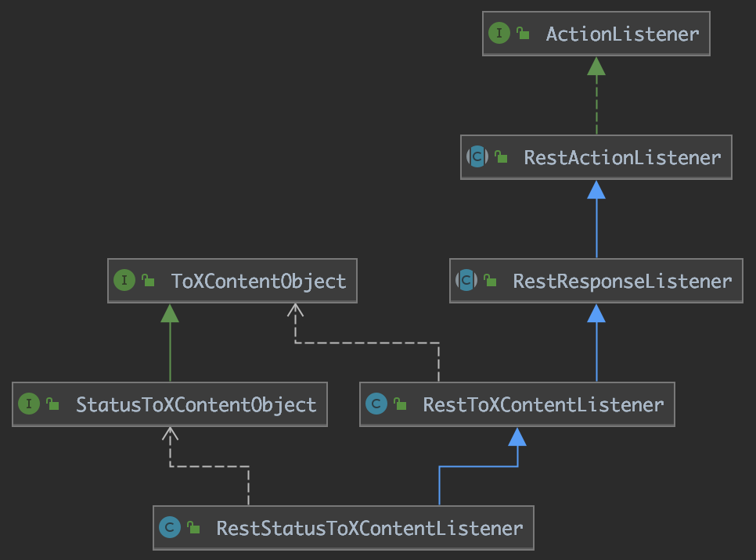Click the interface icon on ToXContentObject node
The height and width of the screenshot is (560, 756).
(x=124, y=280)
